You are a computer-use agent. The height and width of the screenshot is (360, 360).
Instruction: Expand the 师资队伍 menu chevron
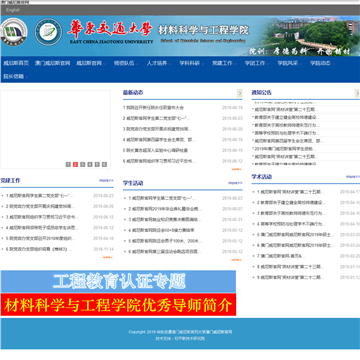137,64
